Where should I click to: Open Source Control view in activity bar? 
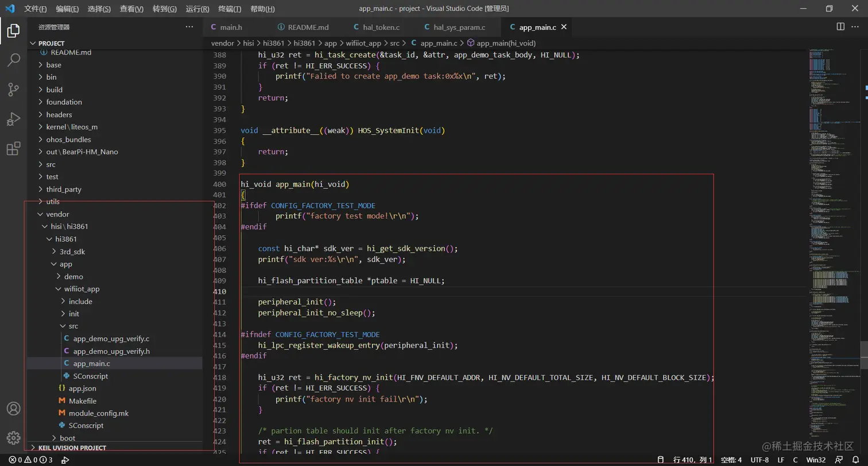(x=13, y=90)
